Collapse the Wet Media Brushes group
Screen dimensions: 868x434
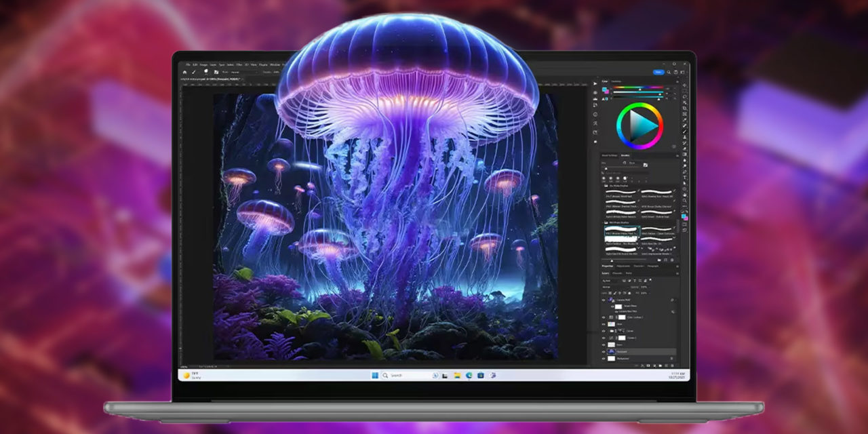coord(602,222)
